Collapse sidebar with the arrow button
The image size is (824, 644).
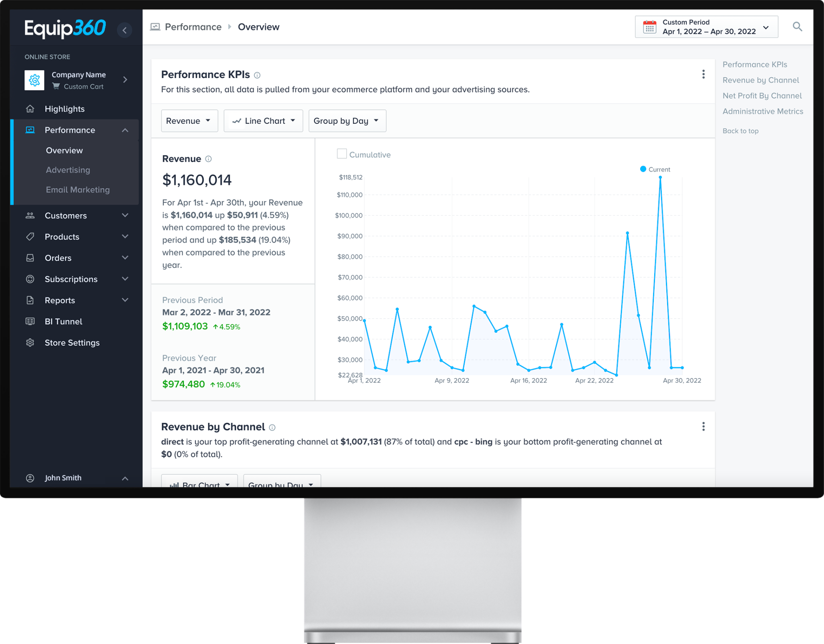pos(125,30)
